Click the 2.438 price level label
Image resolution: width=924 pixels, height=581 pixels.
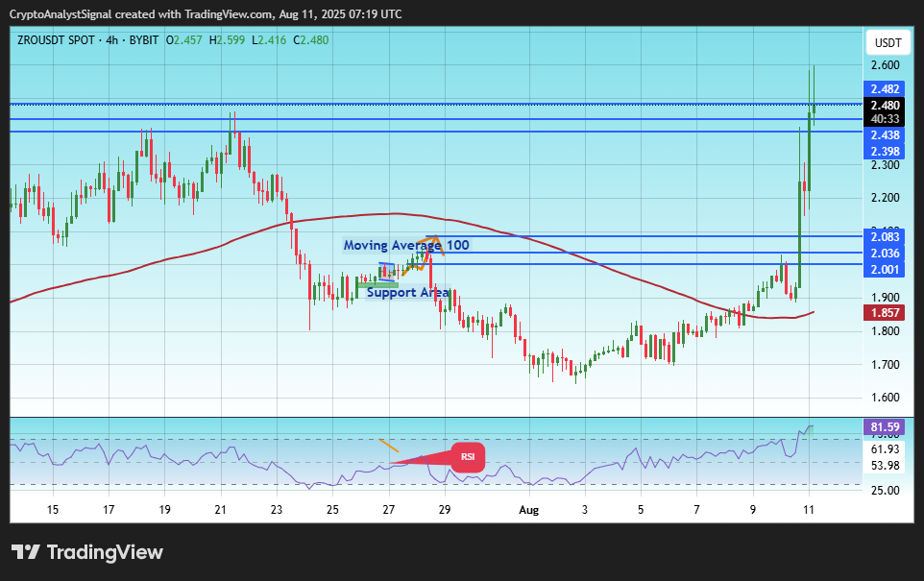point(885,135)
